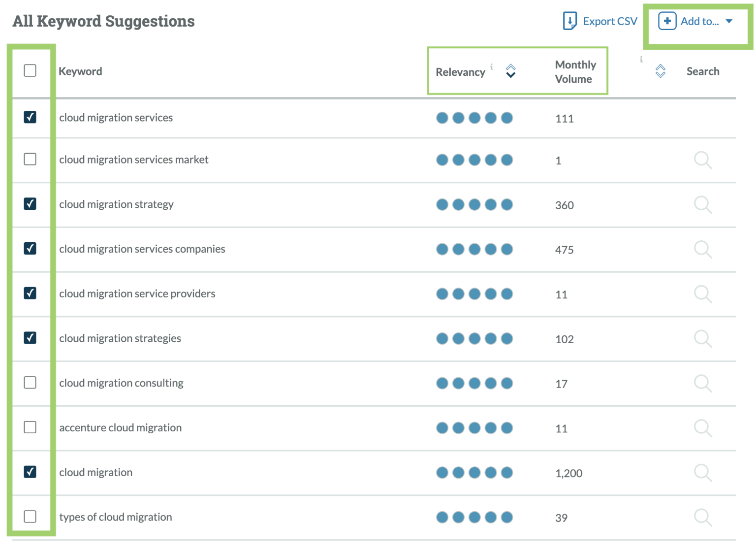The height and width of the screenshot is (550, 756).
Task: Check the cloud migration services market checkbox
Action: pyautogui.click(x=30, y=159)
